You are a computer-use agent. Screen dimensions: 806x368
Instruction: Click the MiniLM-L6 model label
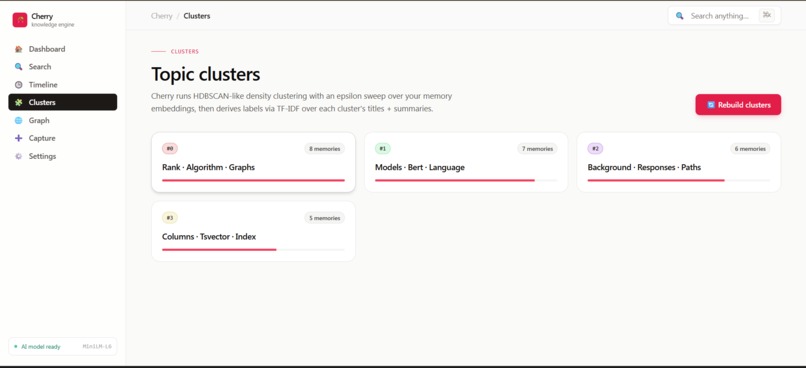(x=97, y=347)
